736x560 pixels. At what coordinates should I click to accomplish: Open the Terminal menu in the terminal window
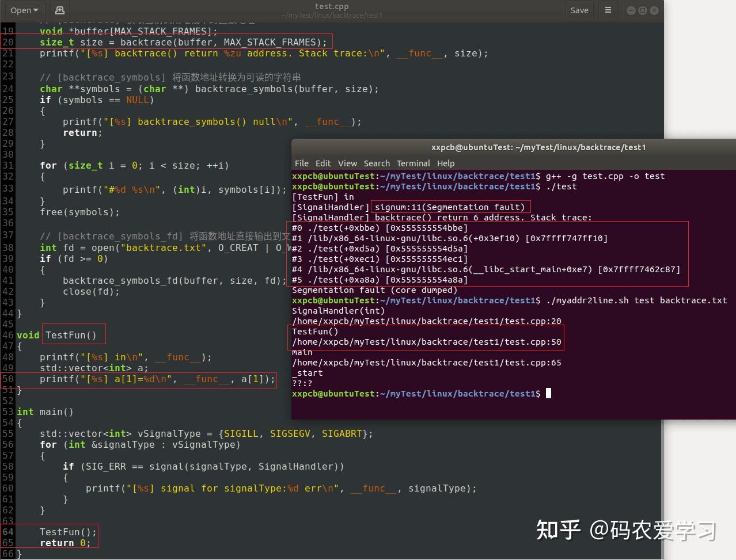(413, 163)
